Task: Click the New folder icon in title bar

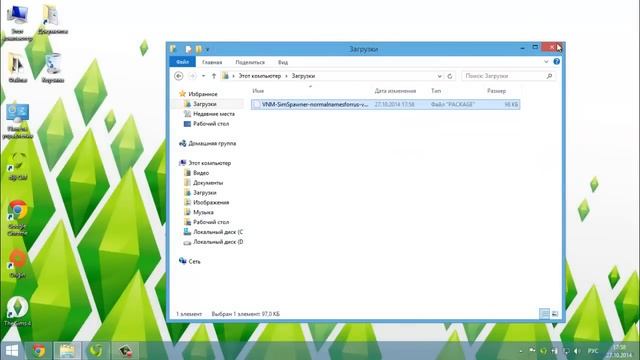Action: [x=198, y=49]
